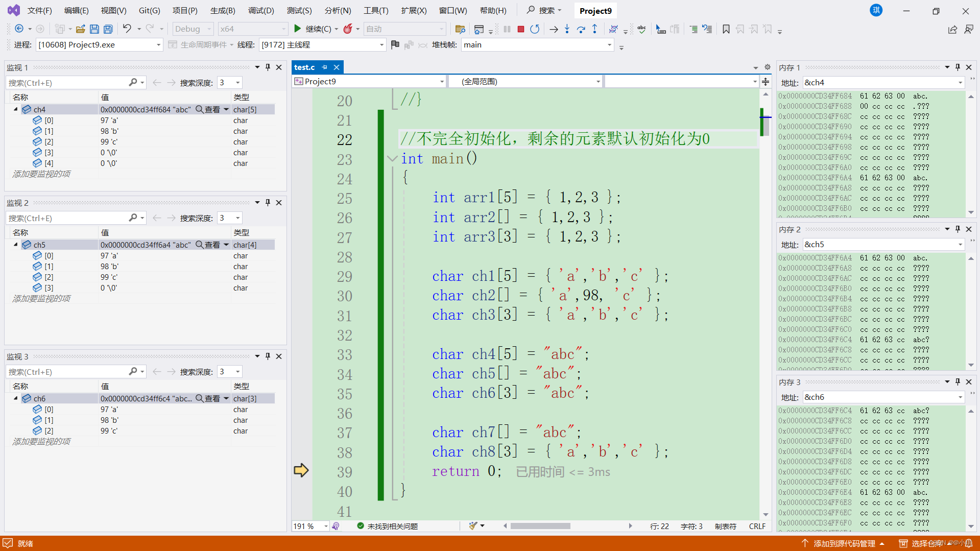This screenshot has height=551, width=980.
Task: Open the Git(G) menu
Action: tap(149, 10)
